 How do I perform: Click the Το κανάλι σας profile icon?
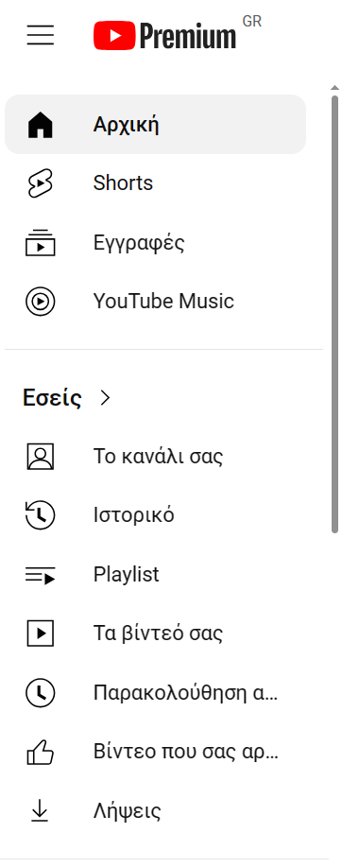coord(41,457)
